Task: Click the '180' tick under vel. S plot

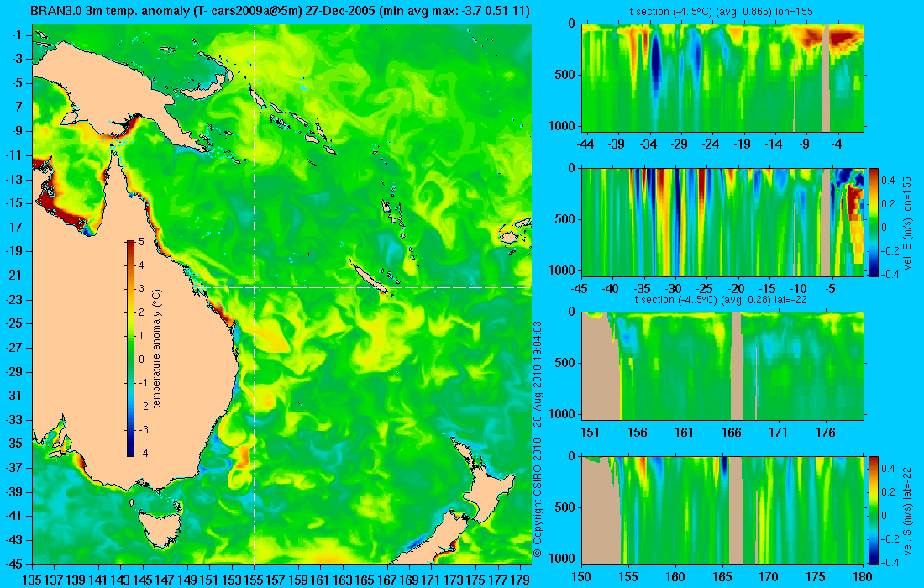Action: [863, 577]
